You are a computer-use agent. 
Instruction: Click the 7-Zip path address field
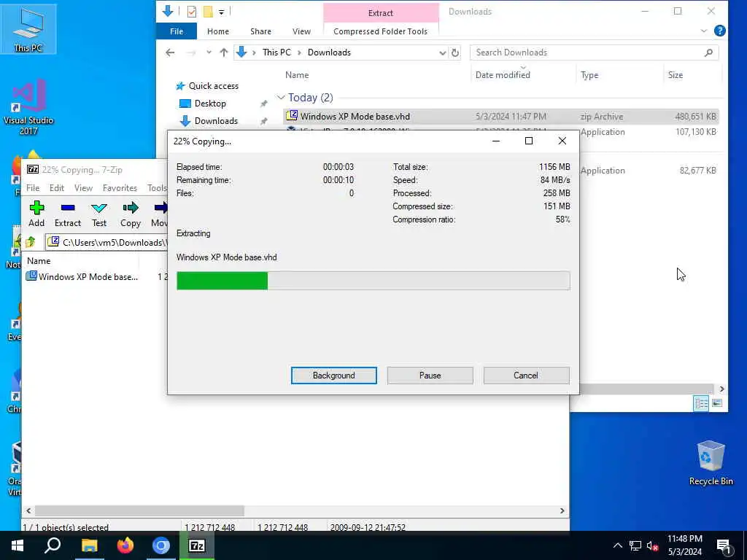click(107, 242)
